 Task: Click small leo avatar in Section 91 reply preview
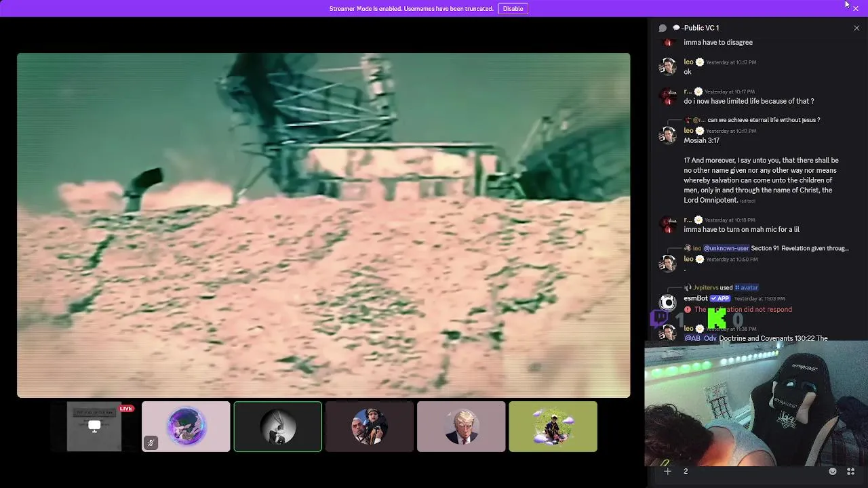pos(688,248)
